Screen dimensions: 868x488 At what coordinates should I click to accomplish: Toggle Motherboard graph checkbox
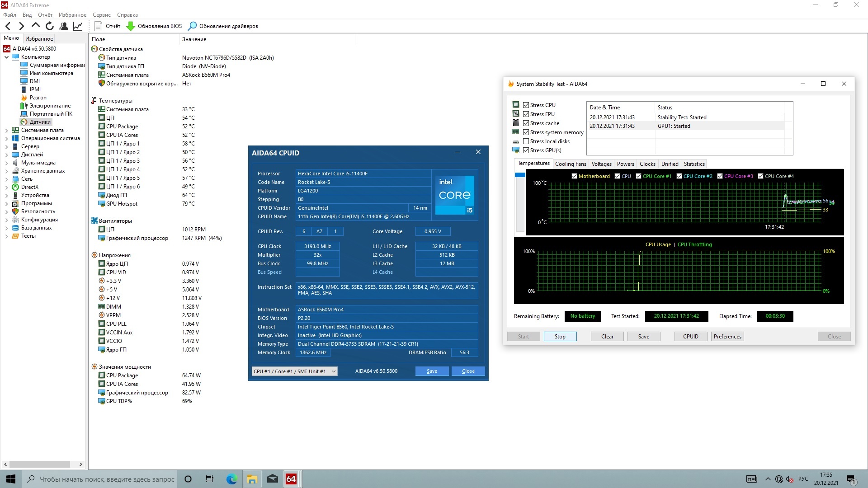[x=574, y=176]
